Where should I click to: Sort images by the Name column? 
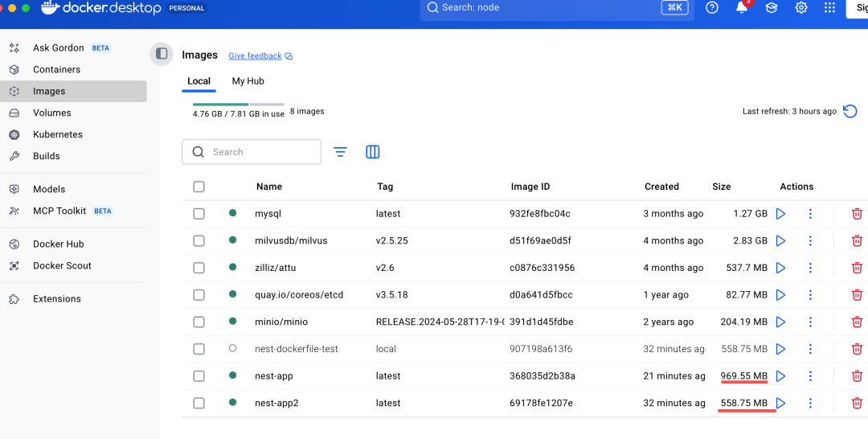tap(269, 187)
